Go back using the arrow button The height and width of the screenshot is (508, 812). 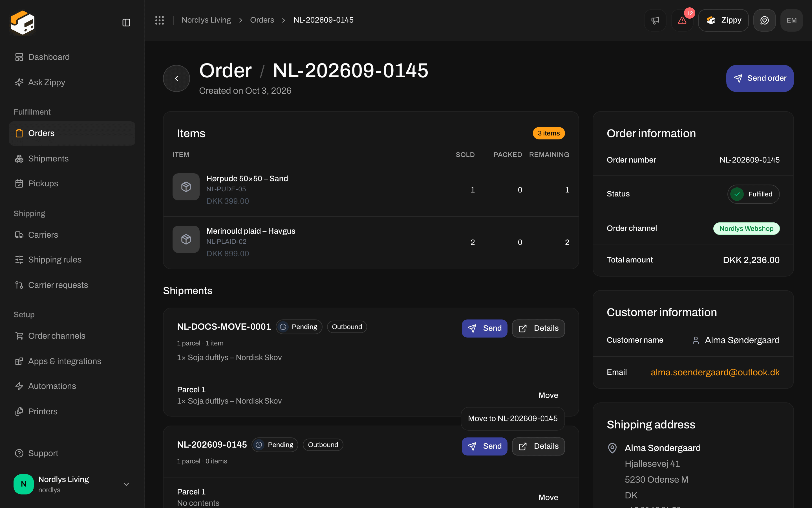coord(176,78)
